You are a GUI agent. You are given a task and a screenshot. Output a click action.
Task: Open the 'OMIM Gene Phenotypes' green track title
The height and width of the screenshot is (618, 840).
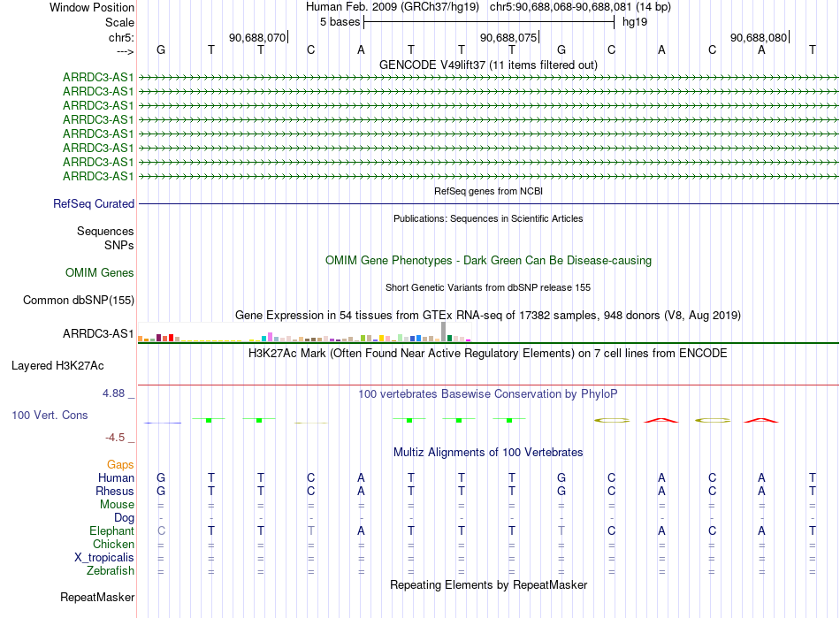[x=489, y=260]
